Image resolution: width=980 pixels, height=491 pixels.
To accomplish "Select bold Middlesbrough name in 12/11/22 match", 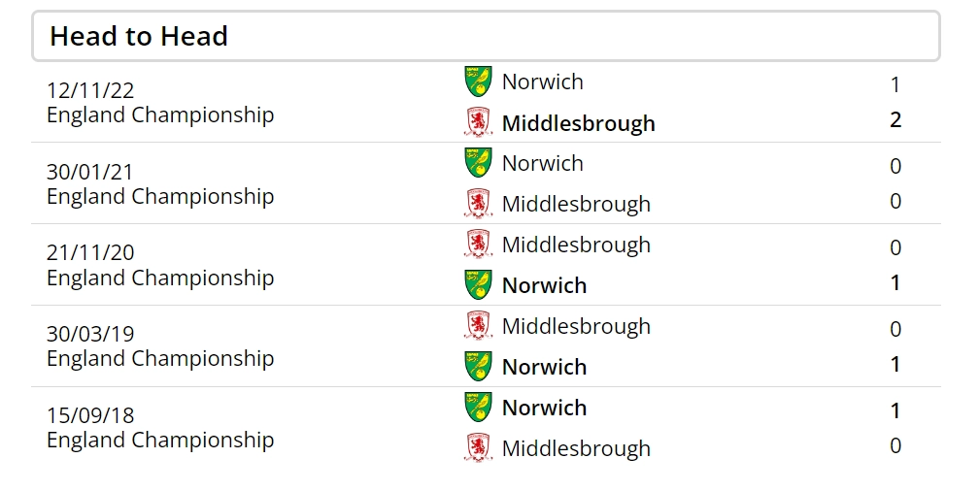I will [x=578, y=123].
